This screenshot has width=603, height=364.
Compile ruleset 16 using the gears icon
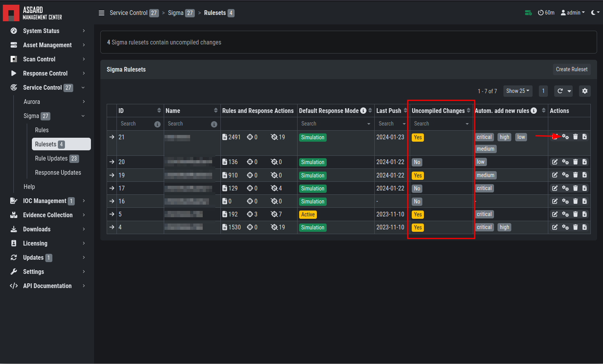coord(565,201)
